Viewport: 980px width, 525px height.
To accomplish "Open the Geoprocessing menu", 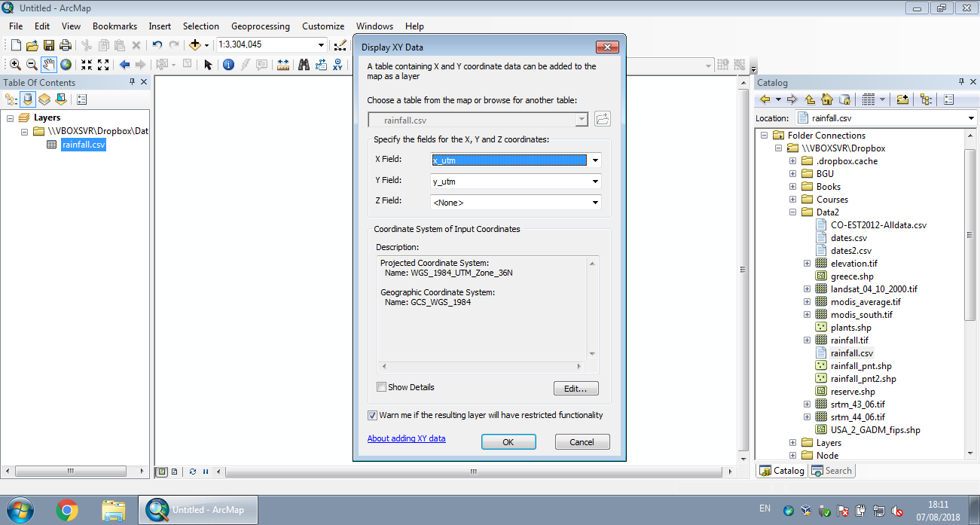I will click(x=261, y=26).
